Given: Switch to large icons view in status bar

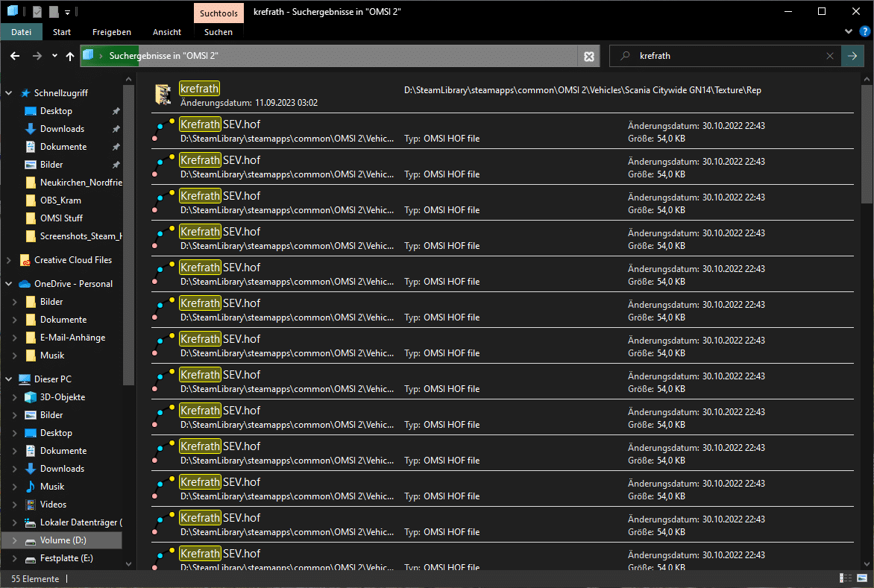Looking at the screenshot, I should point(861,578).
